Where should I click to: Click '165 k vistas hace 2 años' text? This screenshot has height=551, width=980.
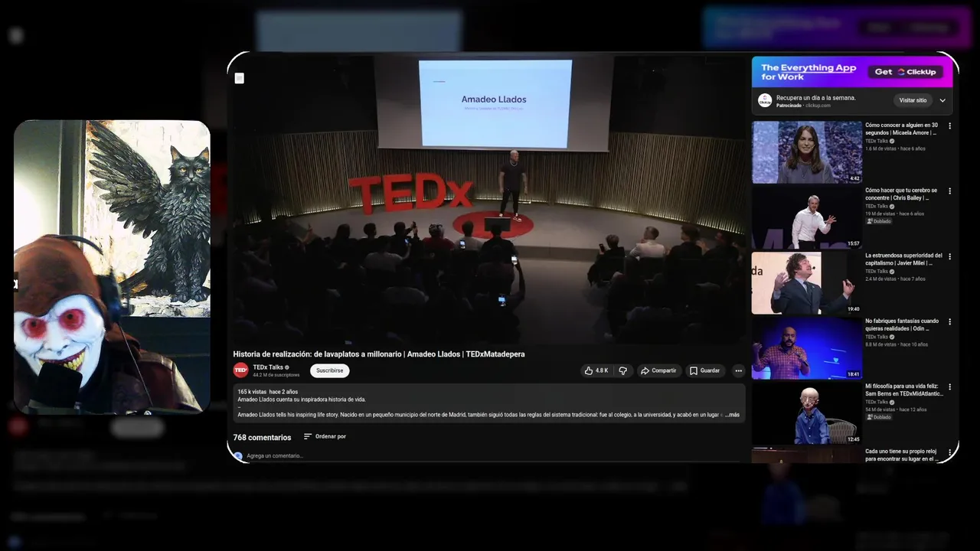click(268, 392)
